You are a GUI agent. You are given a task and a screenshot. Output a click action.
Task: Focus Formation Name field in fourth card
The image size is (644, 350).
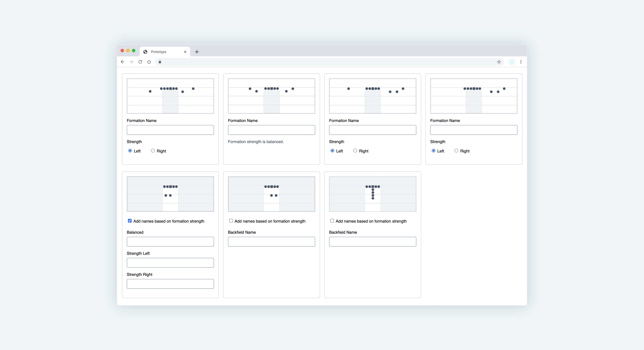click(x=474, y=130)
